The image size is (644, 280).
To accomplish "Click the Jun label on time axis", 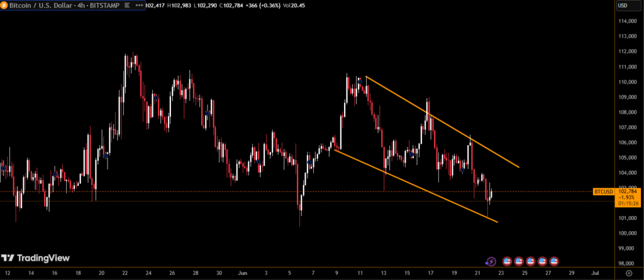I will pyautogui.click(x=241, y=274).
